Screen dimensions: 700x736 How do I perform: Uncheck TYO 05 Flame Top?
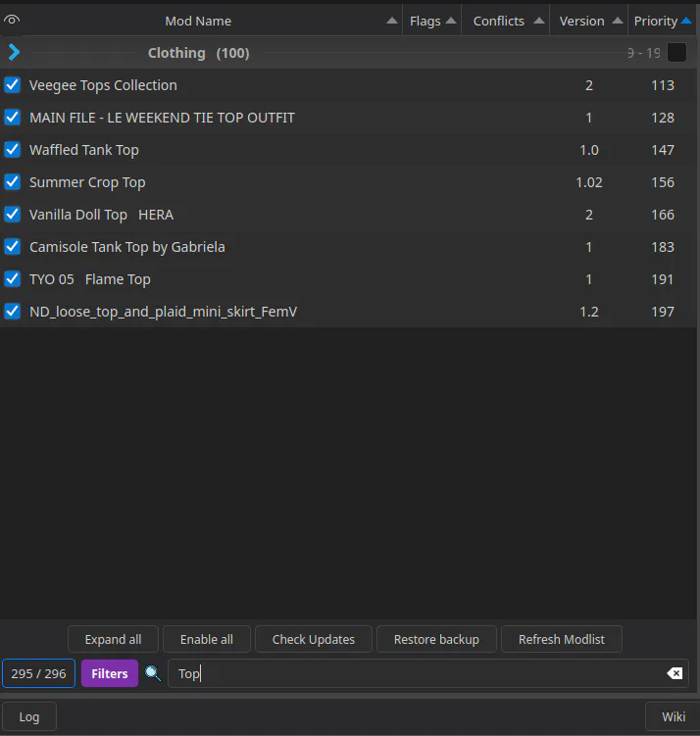coord(12,279)
